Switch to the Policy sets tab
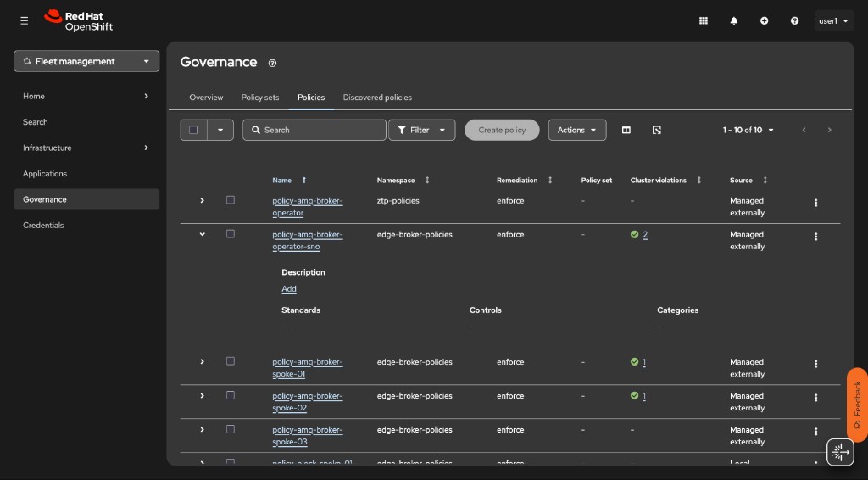The image size is (868, 480). tap(260, 98)
